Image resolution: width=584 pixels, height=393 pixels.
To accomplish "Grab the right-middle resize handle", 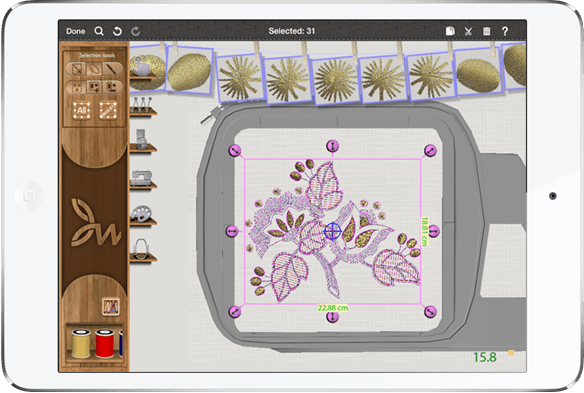I will [x=434, y=231].
